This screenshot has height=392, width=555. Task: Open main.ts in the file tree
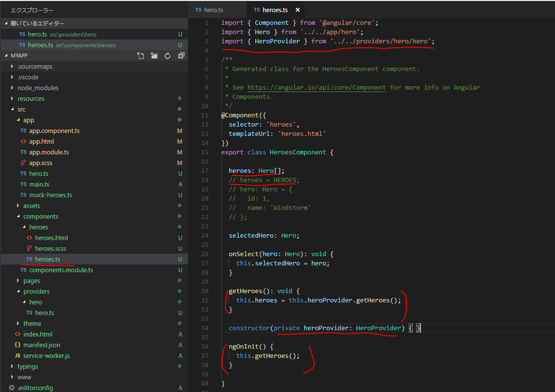95,185
